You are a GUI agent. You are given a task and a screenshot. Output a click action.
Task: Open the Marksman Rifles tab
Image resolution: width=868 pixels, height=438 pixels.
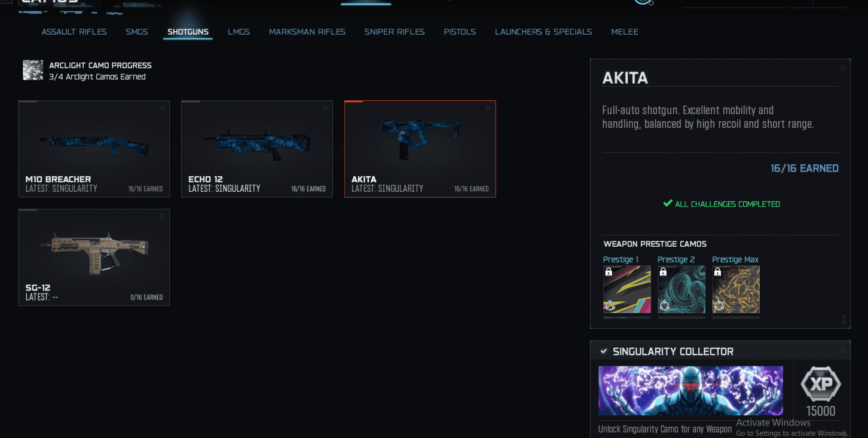[x=307, y=32]
